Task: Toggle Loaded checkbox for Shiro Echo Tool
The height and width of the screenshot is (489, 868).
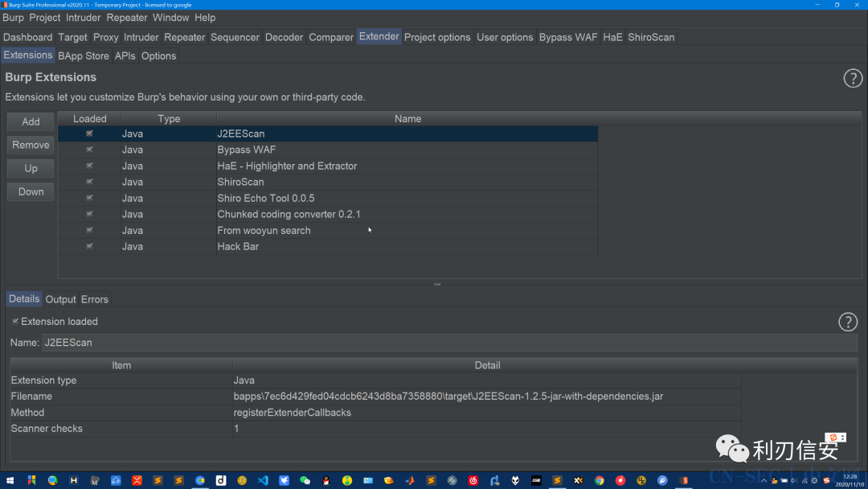Action: click(90, 198)
